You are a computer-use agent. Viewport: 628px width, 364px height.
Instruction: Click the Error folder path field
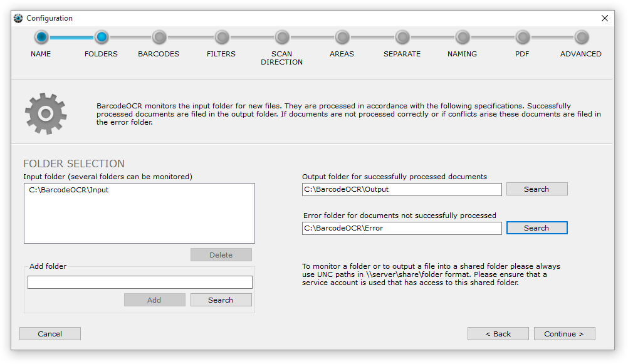[402, 228]
